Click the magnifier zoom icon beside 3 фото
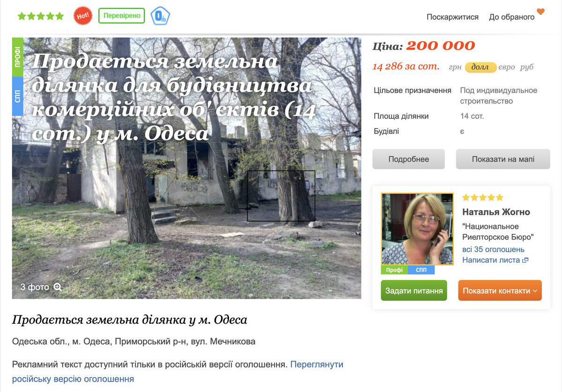This screenshot has height=392, width=562. pyautogui.click(x=58, y=287)
